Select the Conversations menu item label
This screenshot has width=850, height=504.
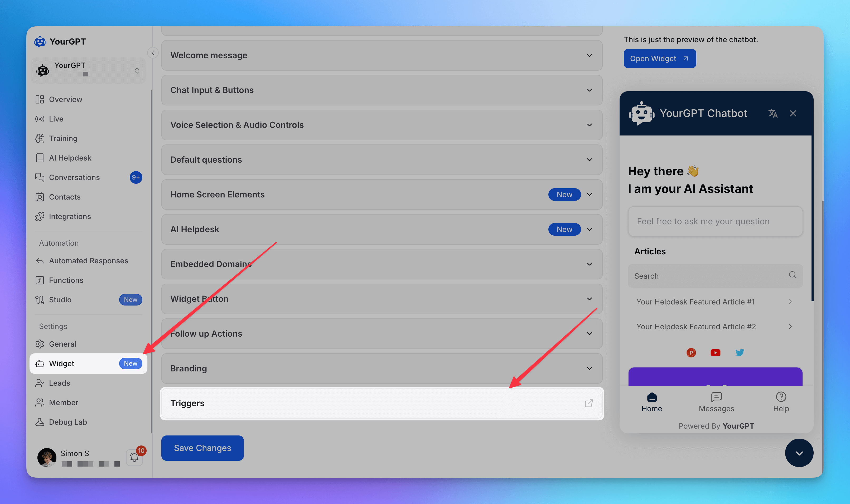[74, 177]
